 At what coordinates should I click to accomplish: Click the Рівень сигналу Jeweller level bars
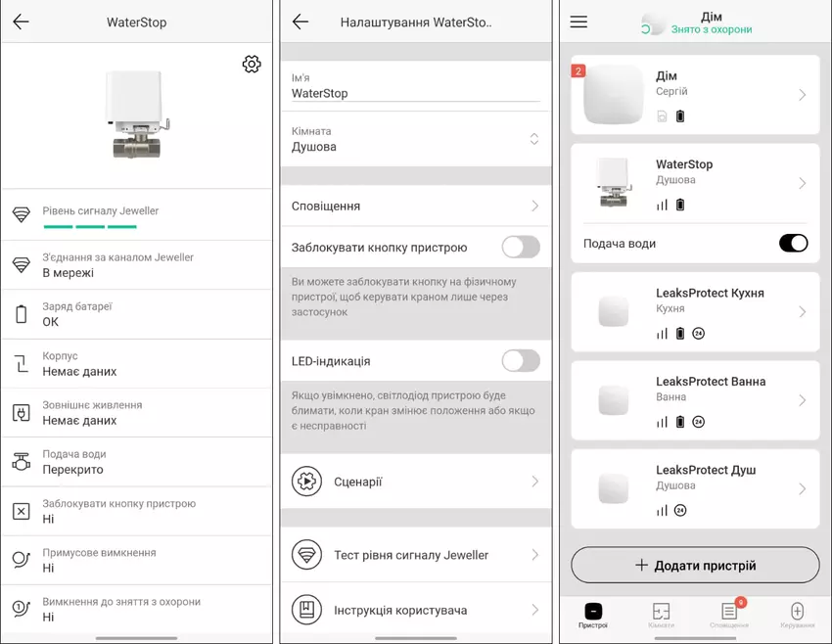pos(90,226)
